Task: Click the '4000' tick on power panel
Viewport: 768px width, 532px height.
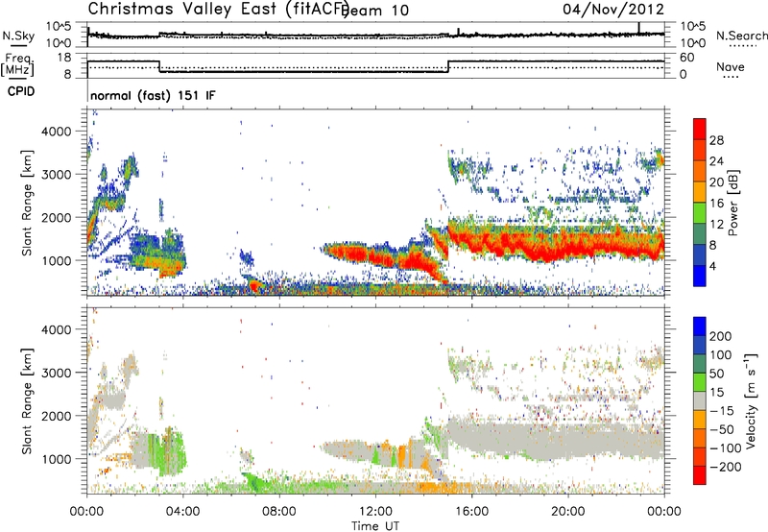Action: pyautogui.click(x=57, y=132)
